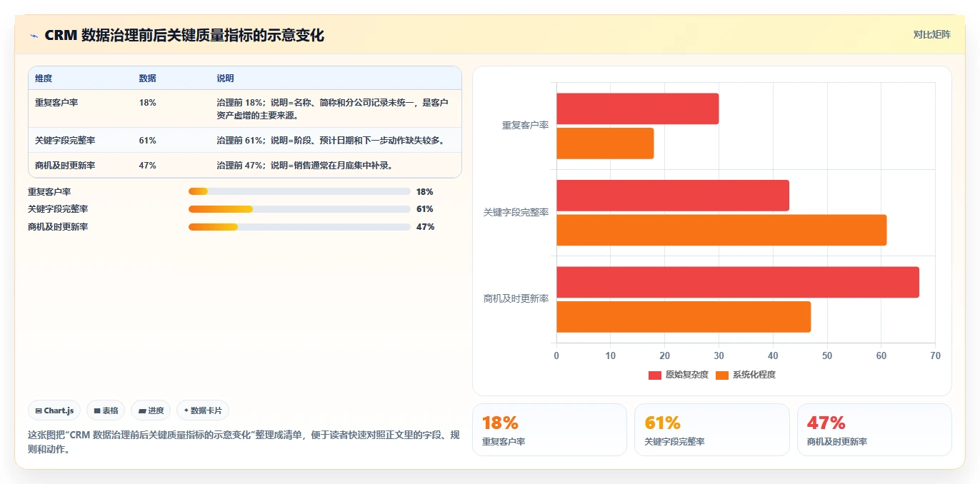Click the 重复客户率 progress bar

pos(299,191)
